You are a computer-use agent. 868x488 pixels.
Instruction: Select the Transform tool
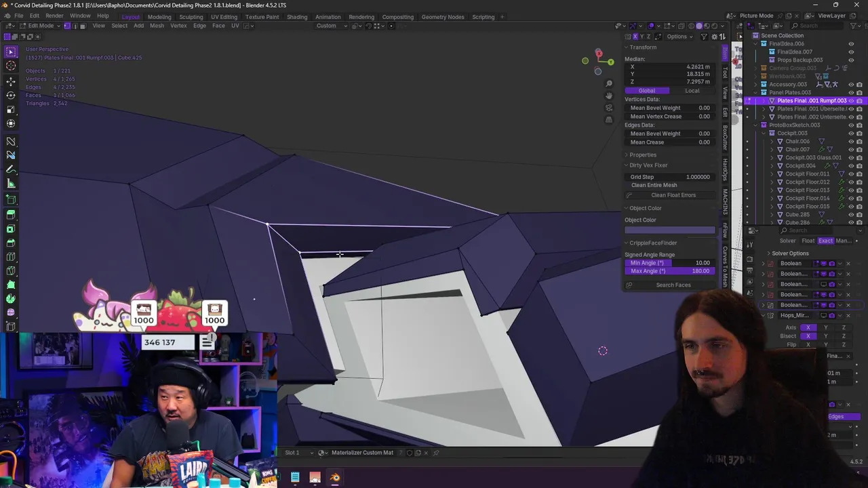(x=11, y=124)
